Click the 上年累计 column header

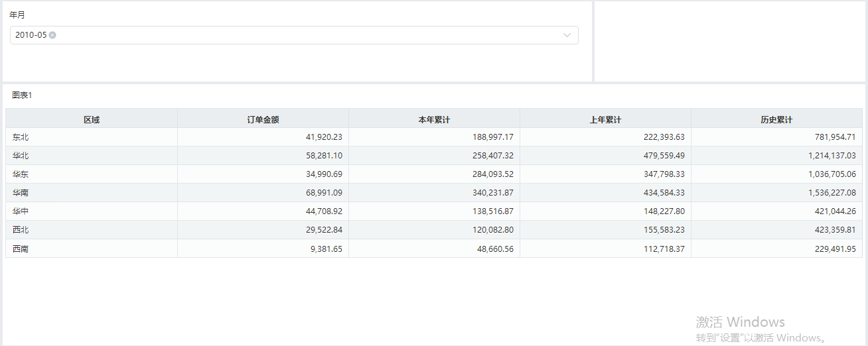pos(605,120)
